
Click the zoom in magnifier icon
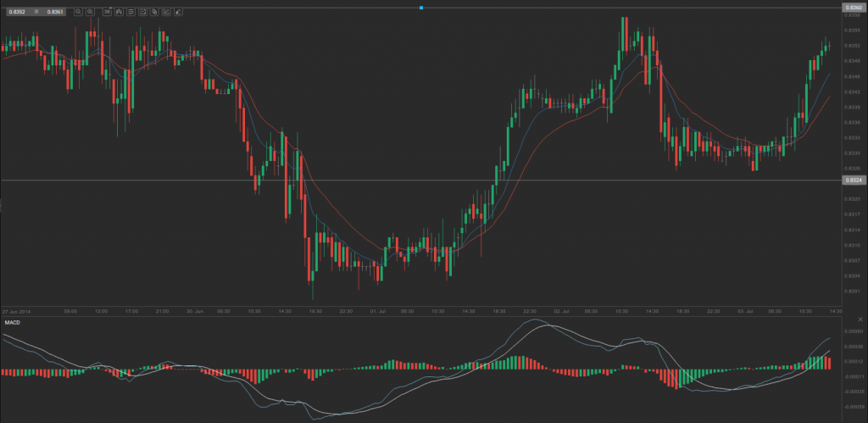pos(90,12)
